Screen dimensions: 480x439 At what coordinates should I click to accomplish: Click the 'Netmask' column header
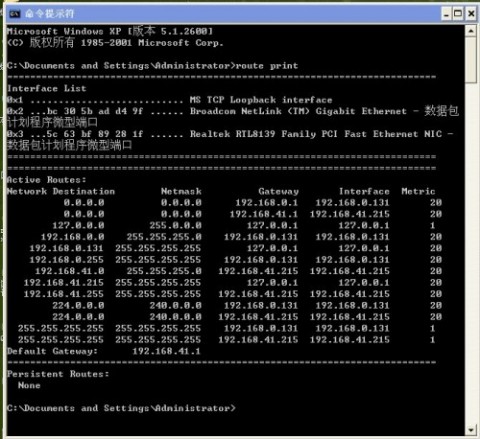pos(181,191)
